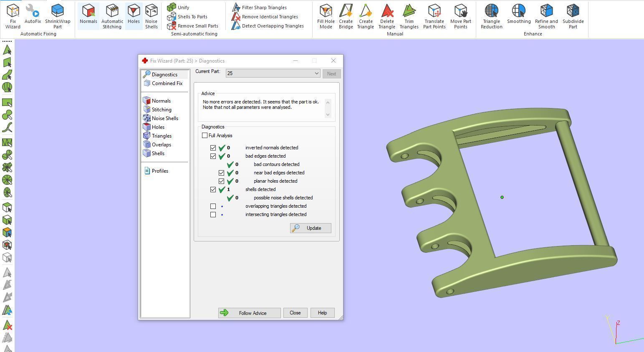644x352 pixels.
Task: Uncheck bad edges detected
Action: 213,156
